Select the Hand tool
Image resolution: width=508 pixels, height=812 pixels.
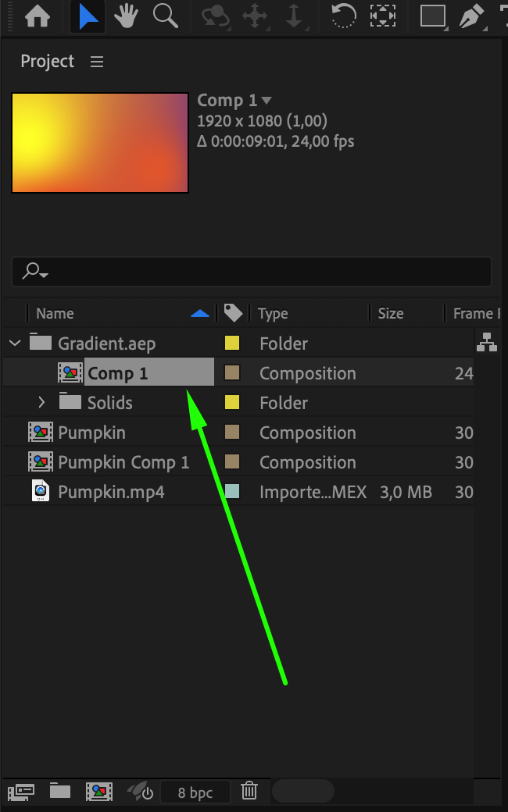click(x=127, y=16)
